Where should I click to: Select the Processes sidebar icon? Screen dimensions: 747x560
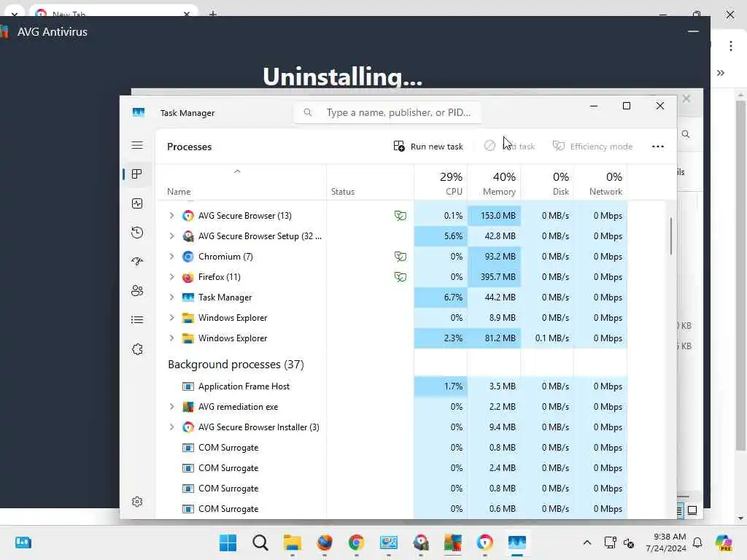137,174
